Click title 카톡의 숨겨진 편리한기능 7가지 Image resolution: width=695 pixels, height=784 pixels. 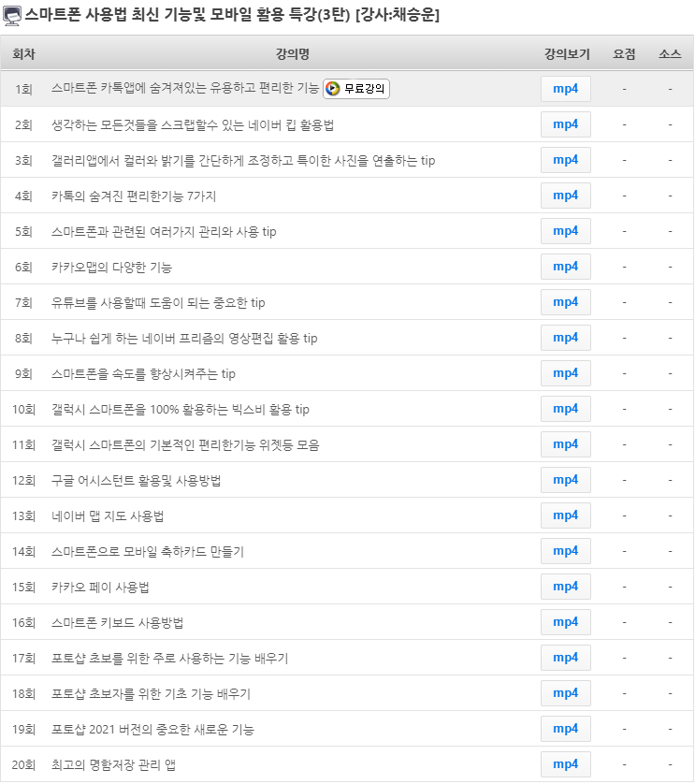pos(134,196)
